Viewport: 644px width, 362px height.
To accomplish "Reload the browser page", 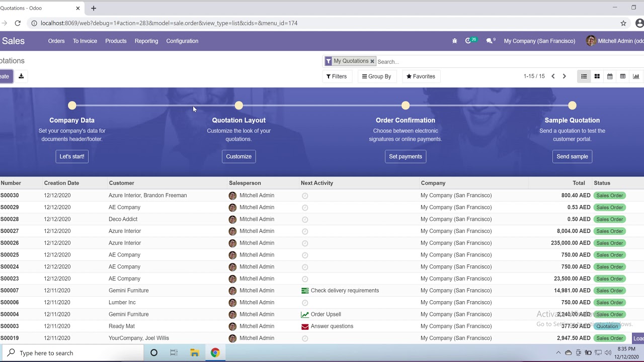I will 18,23.
